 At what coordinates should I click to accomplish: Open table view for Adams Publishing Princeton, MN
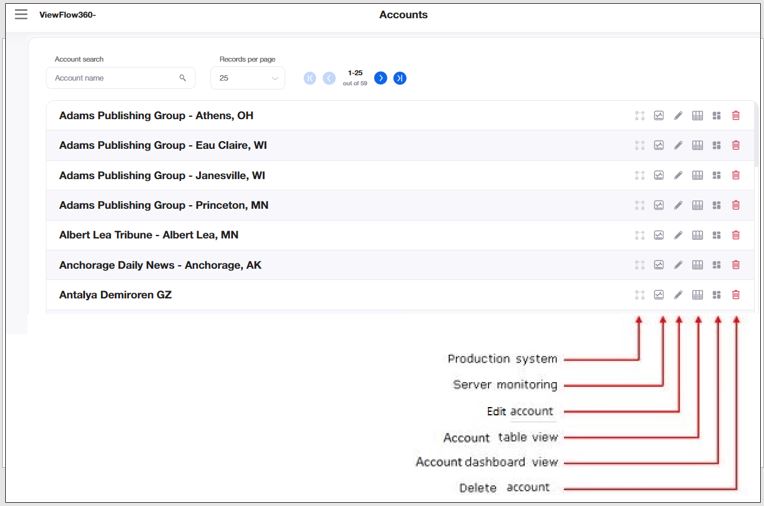point(698,206)
